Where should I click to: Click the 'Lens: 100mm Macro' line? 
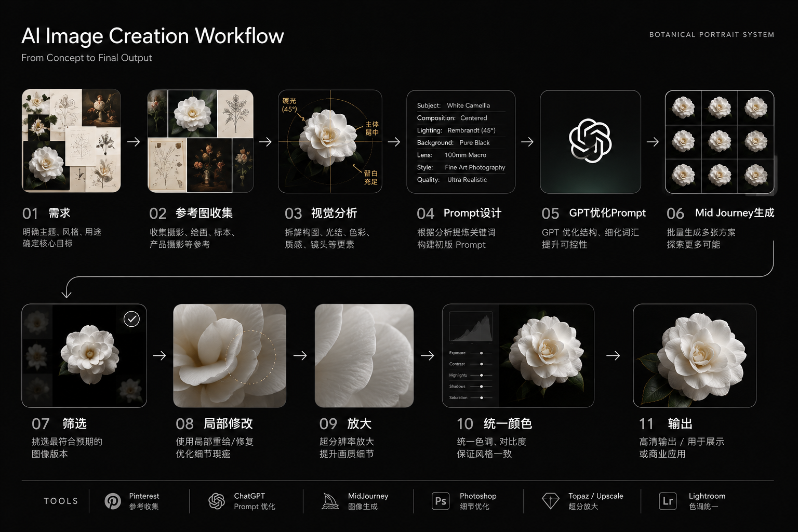(x=452, y=155)
